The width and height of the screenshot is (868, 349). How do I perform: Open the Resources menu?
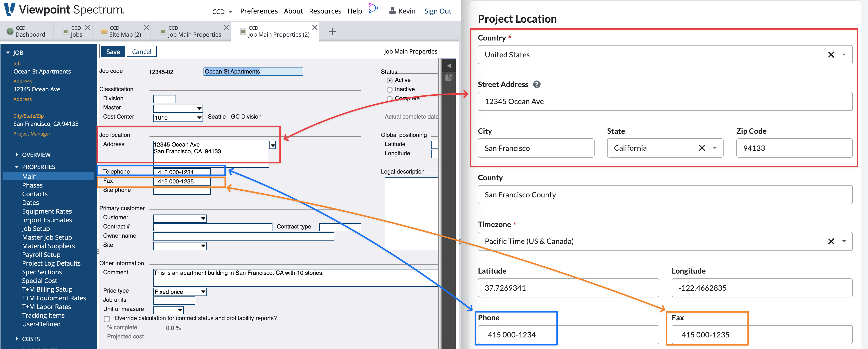pos(325,11)
